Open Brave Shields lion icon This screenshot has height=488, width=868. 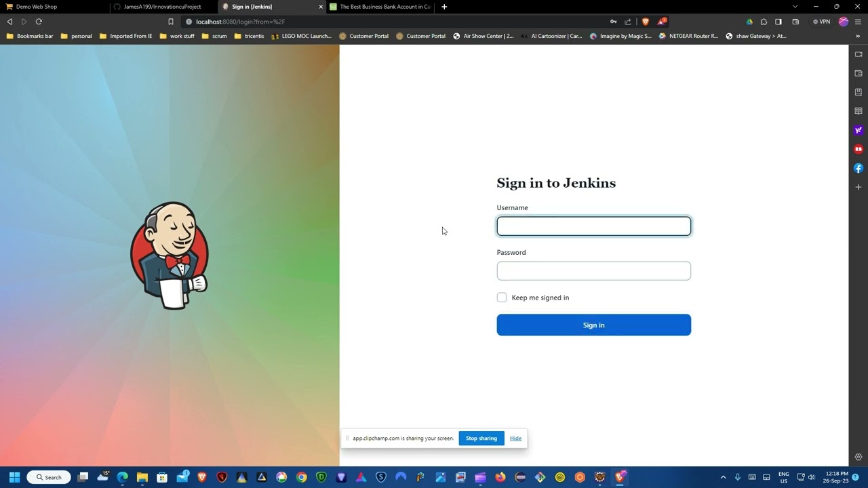(646, 22)
